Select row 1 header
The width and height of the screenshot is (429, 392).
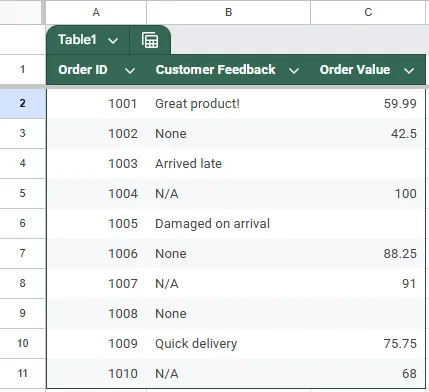pos(22,69)
